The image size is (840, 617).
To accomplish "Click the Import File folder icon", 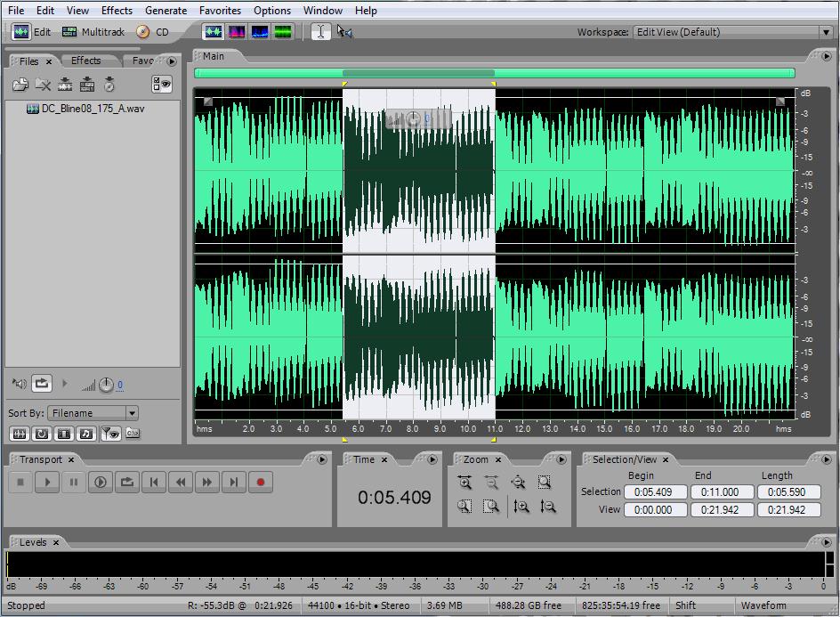I will pos(20,85).
